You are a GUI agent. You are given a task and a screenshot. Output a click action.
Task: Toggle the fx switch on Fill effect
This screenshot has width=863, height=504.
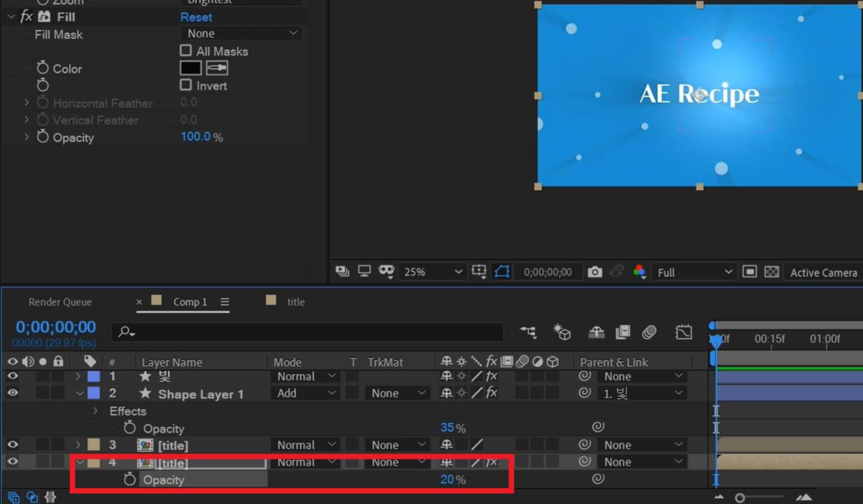(26, 16)
